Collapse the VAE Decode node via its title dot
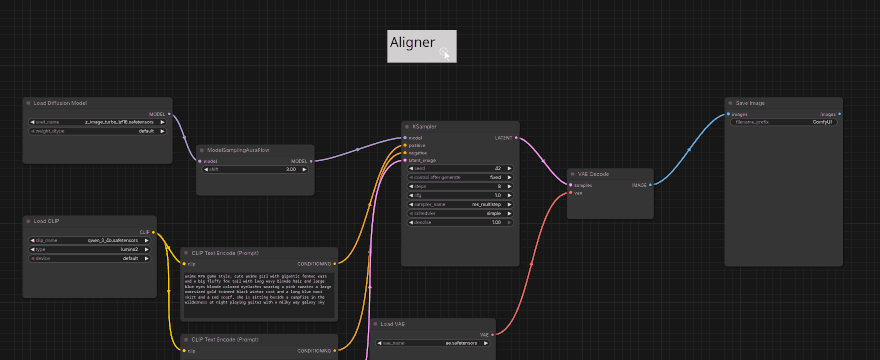The height and width of the screenshot is (360, 880). [x=572, y=174]
